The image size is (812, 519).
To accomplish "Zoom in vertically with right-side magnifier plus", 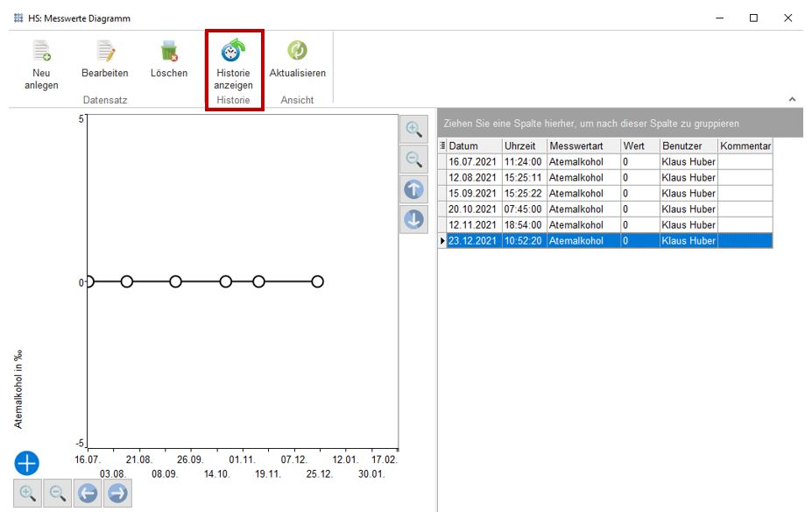I will click(x=413, y=130).
